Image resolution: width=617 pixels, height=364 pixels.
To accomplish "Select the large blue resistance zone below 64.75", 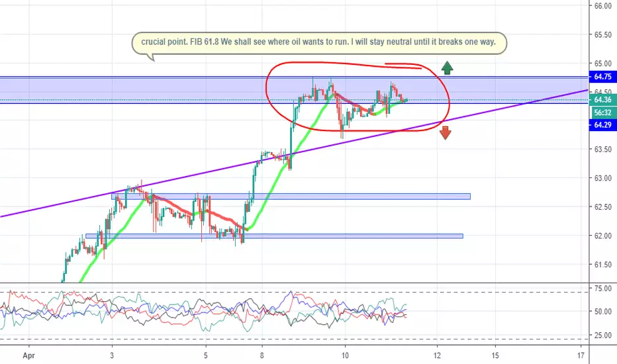I will [295, 90].
